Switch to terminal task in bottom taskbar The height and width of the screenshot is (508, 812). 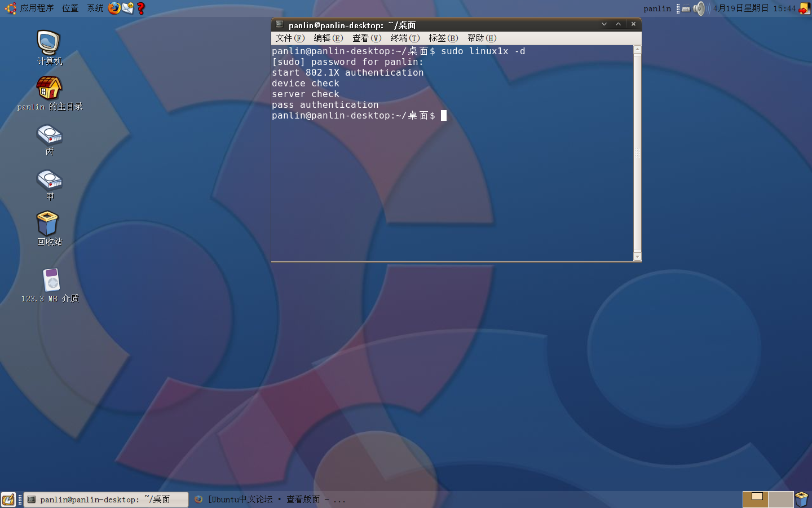106,500
